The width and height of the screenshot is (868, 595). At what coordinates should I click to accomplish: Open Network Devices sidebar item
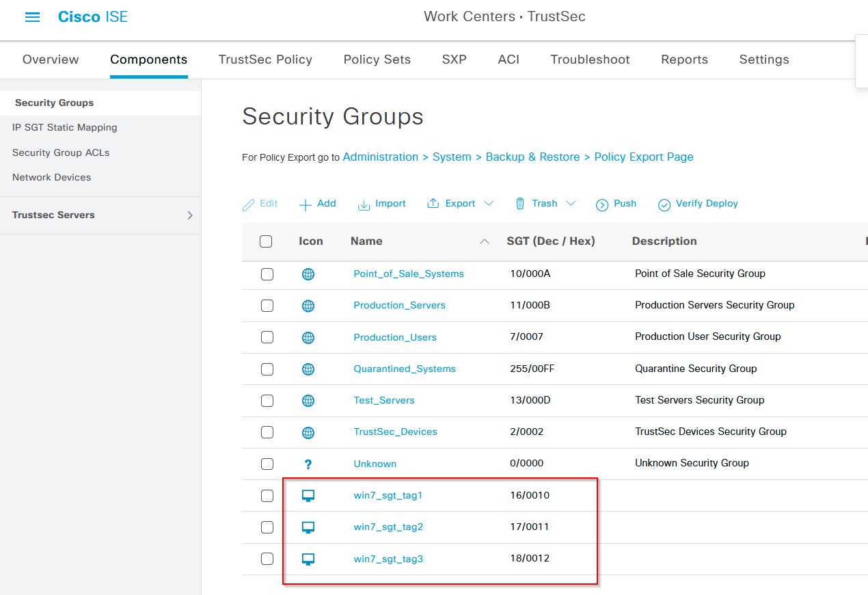click(x=51, y=177)
